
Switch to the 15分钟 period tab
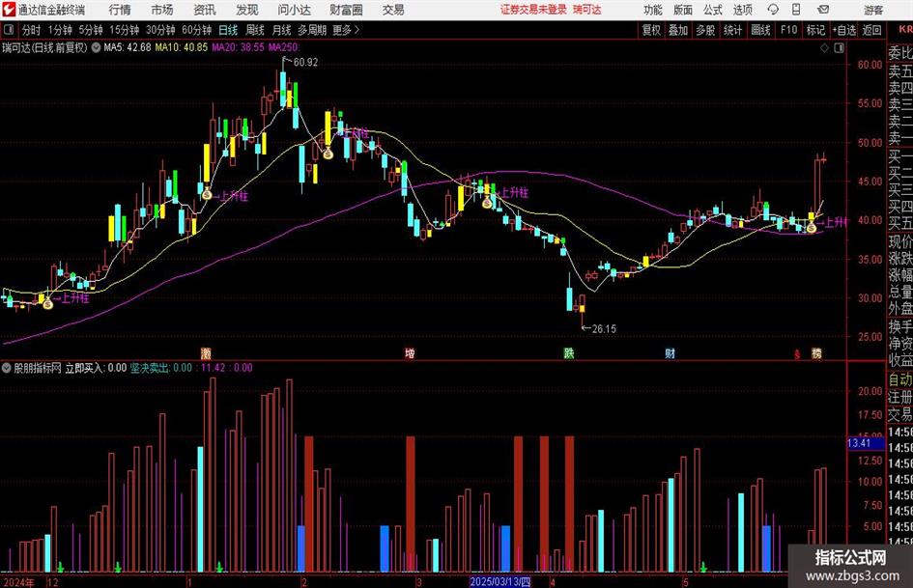(x=125, y=30)
